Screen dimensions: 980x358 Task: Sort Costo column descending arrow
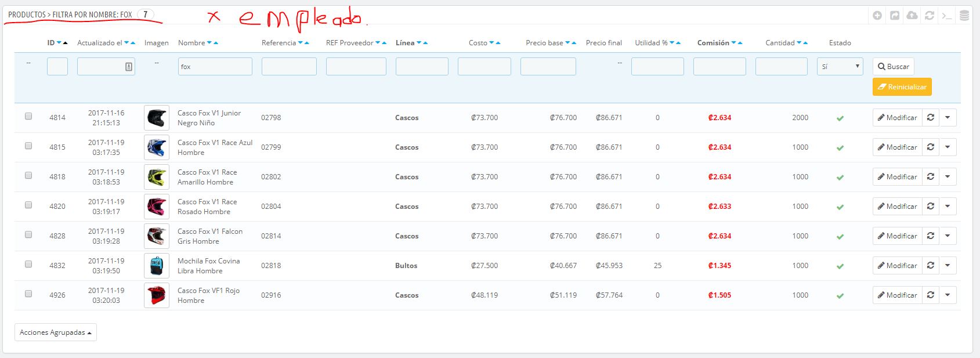[491, 43]
